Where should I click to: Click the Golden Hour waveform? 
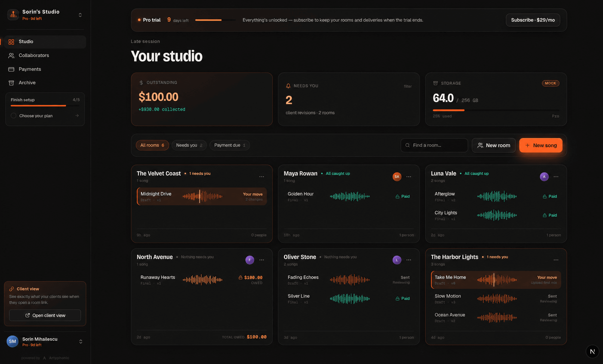350,196
